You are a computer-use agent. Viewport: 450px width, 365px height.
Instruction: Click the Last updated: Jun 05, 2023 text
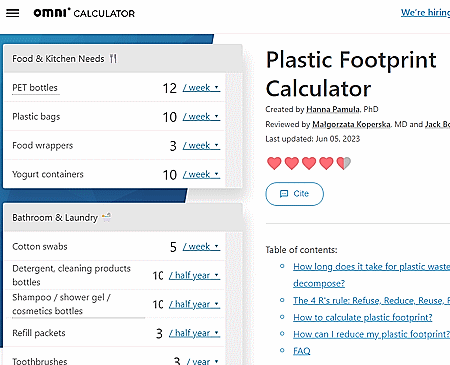(x=313, y=139)
